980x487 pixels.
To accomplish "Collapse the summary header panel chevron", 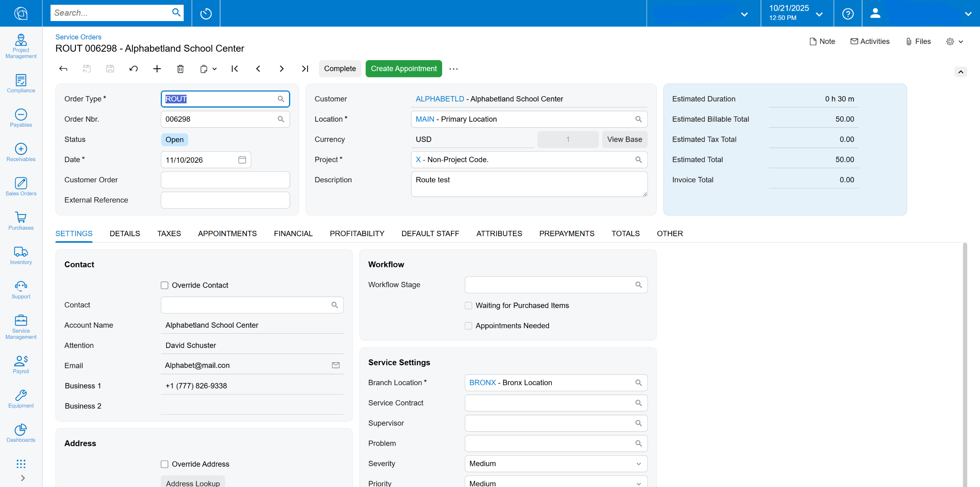I will [960, 72].
